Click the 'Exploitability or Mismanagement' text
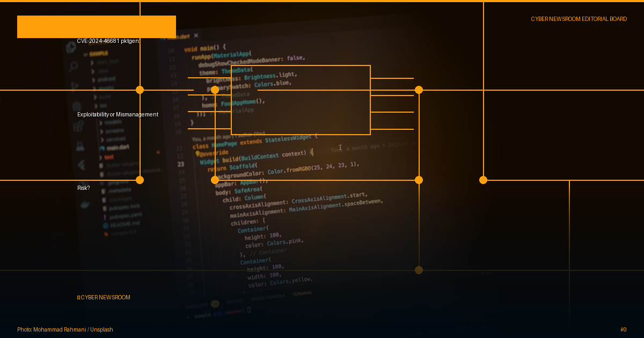The image size is (644, 338). [x=118, y=114]
